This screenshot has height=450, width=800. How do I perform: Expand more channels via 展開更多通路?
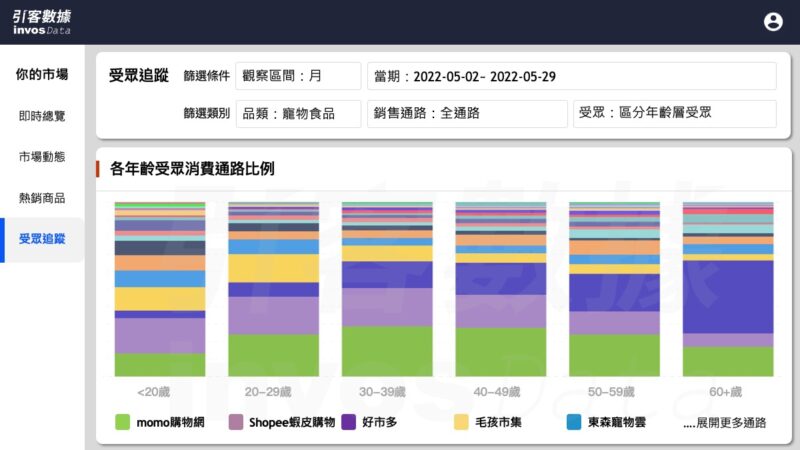coord(724,423)
